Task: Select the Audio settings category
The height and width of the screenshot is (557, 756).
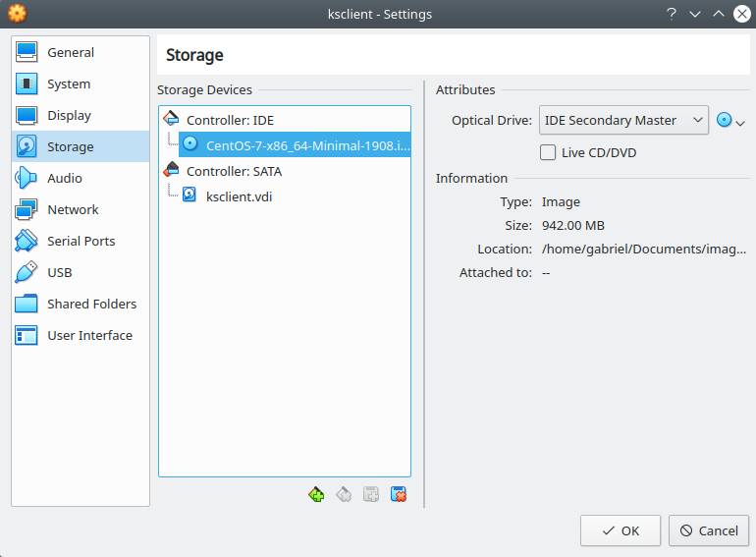Action: pyautogui.click(x=81, y=178)
